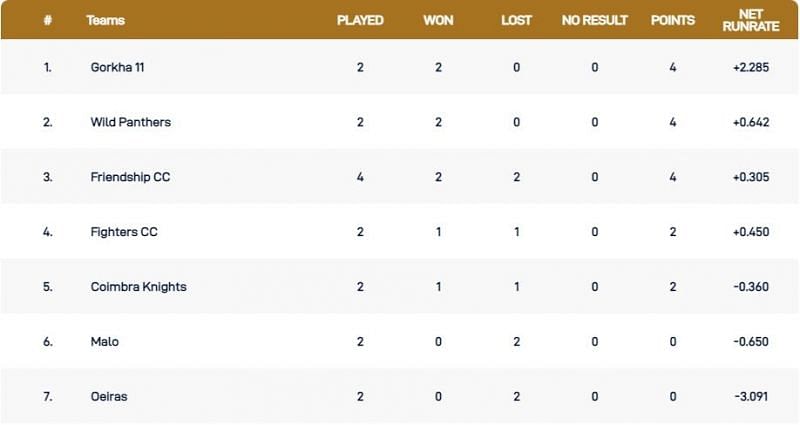Viewport: 800px width, 425px height.
Task: Click Fighters CC team name
Action: click(x=124, y=232)
